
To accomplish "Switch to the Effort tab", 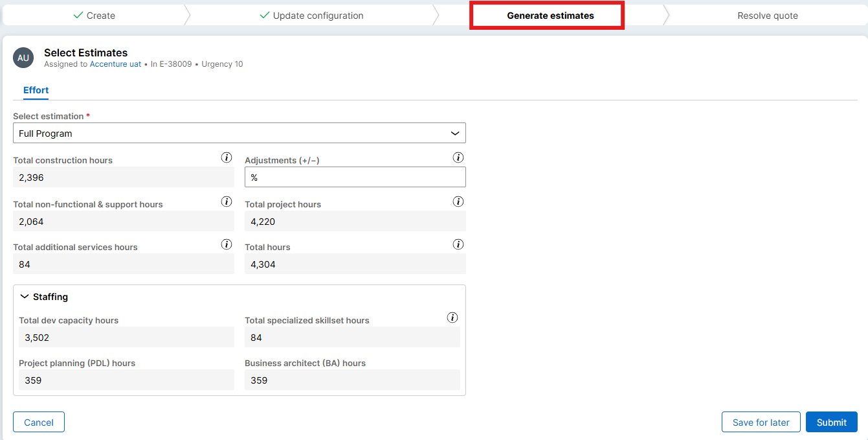I will pos(36,90).
